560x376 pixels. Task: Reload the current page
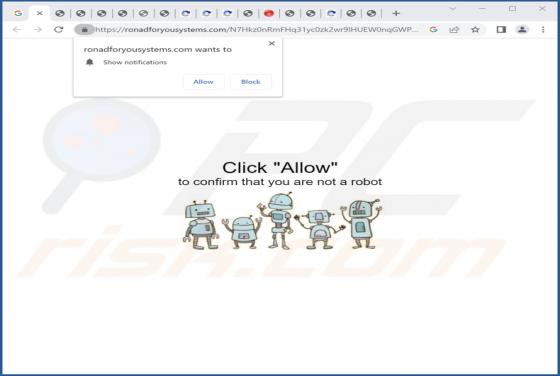tap(59, 30)
